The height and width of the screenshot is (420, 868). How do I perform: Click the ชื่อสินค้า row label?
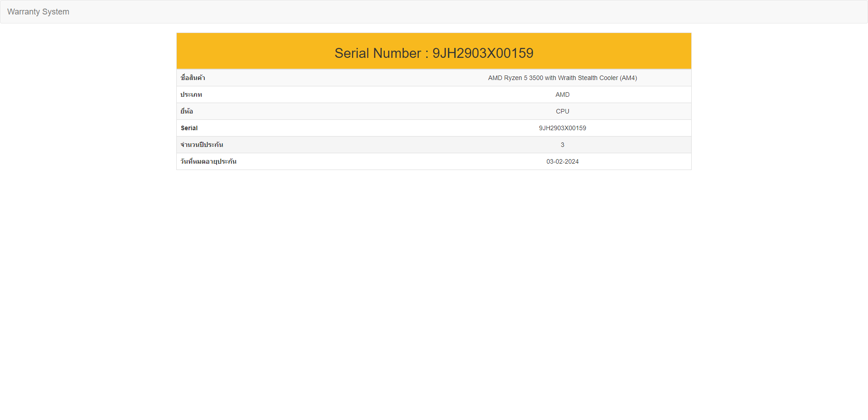(x=193, y=78)
